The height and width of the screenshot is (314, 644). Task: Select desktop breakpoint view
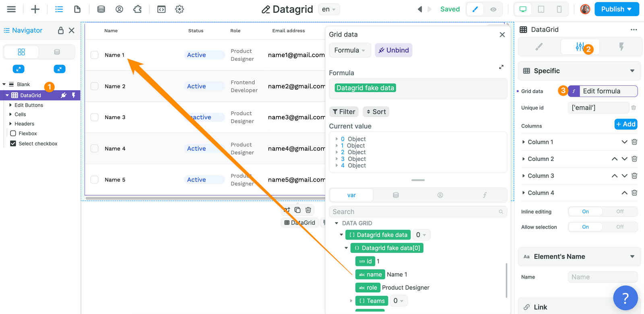[x=523, y=9]
